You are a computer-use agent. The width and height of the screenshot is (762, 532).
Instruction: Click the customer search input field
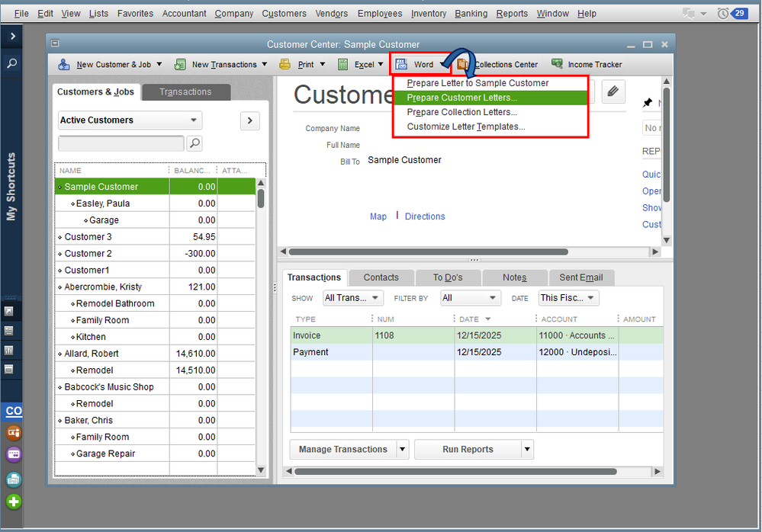121,143
